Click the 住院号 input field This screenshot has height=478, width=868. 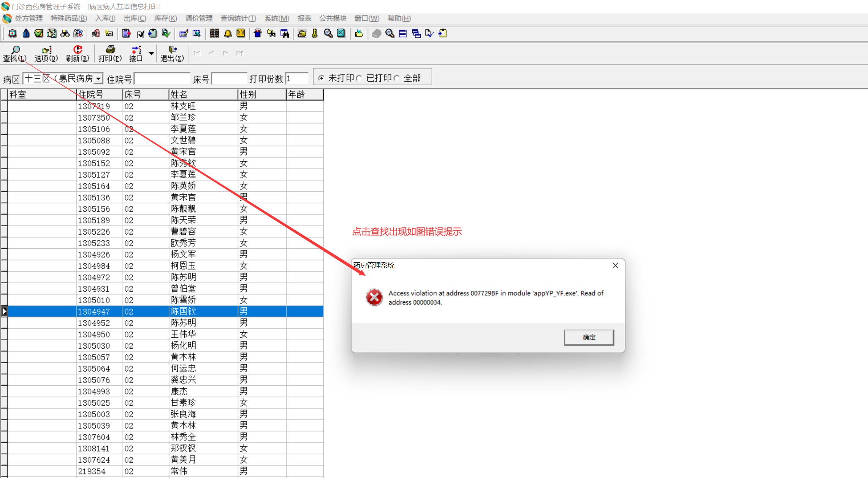[162, 79]
